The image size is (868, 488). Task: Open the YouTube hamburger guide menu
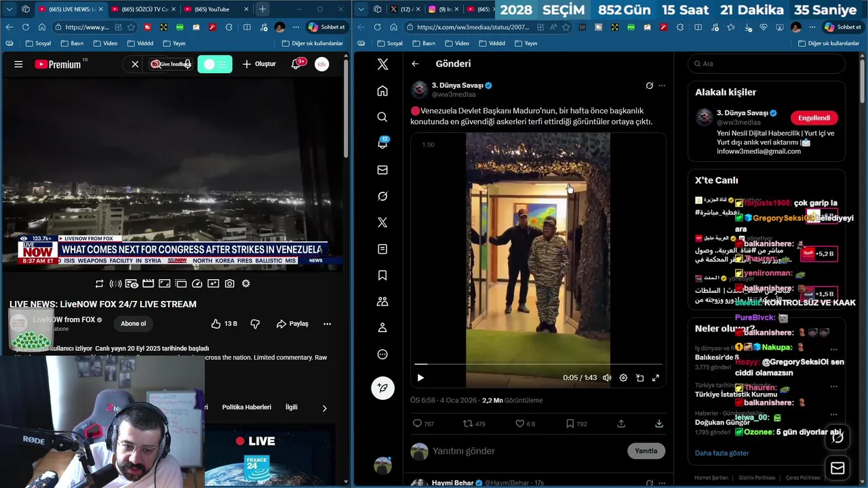click(x=18, y=64)
